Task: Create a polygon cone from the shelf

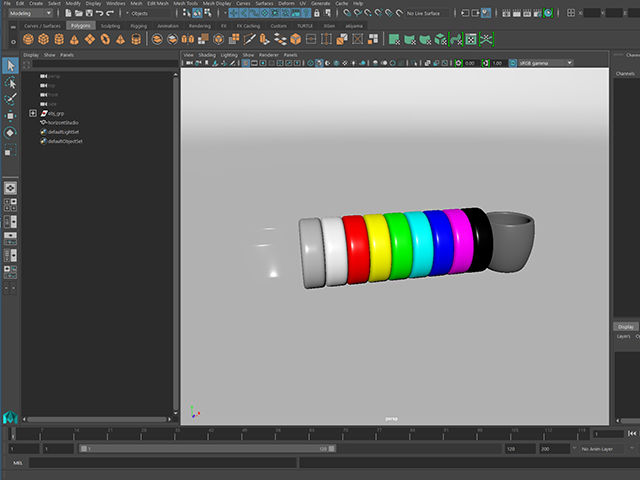Action: tap(74, 39)
